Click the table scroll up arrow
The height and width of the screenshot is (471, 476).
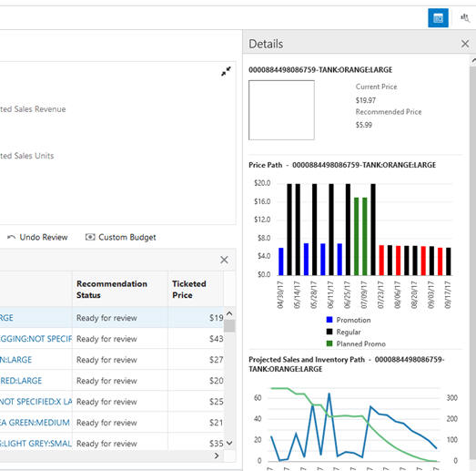[x=229, y=313]
